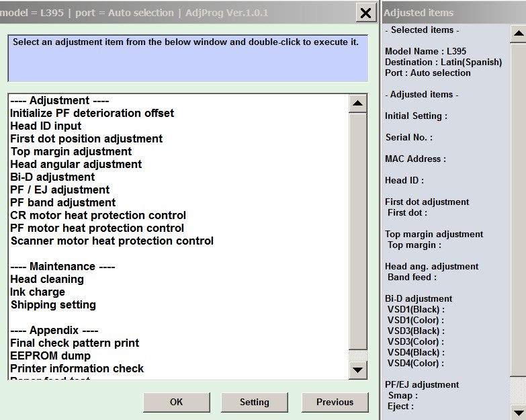
Task: Click VSD3(Color) entry
Action: pyautogui.click(x=416, y=341)
